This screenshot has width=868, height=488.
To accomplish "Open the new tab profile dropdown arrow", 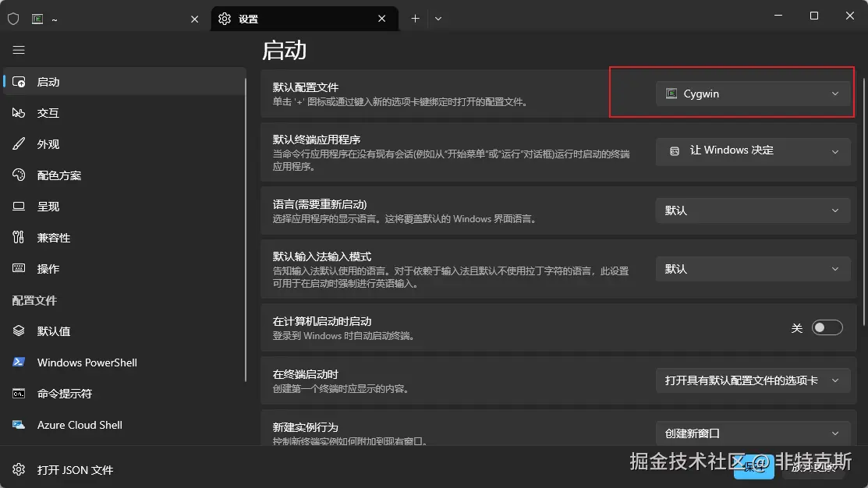I will [438, 19].
